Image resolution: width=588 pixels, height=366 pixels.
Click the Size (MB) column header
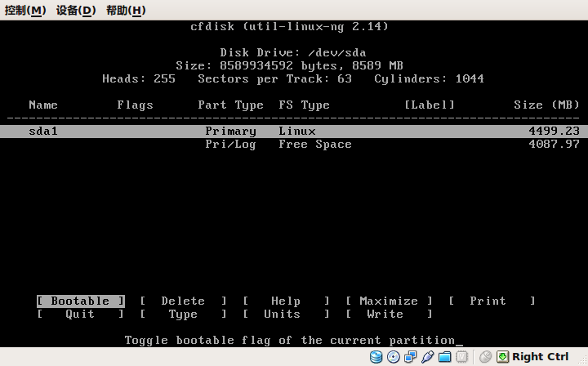[546, 105]
